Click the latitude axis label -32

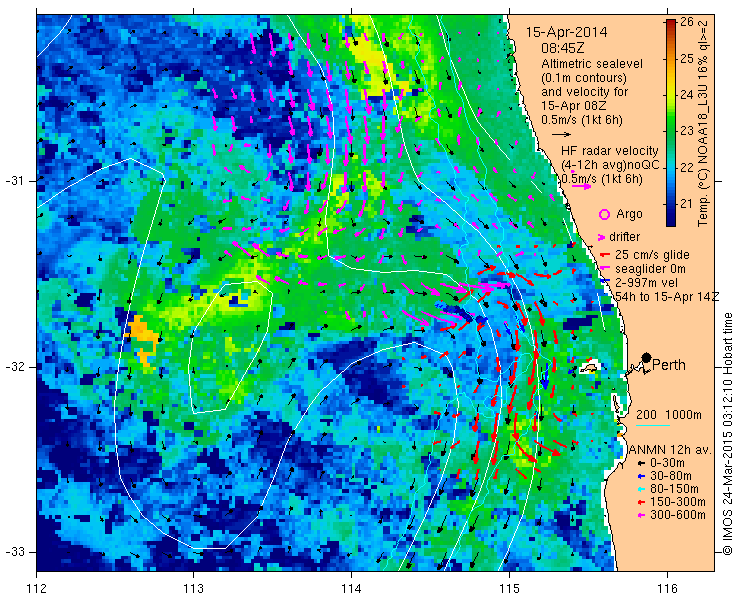pos(15,367)
